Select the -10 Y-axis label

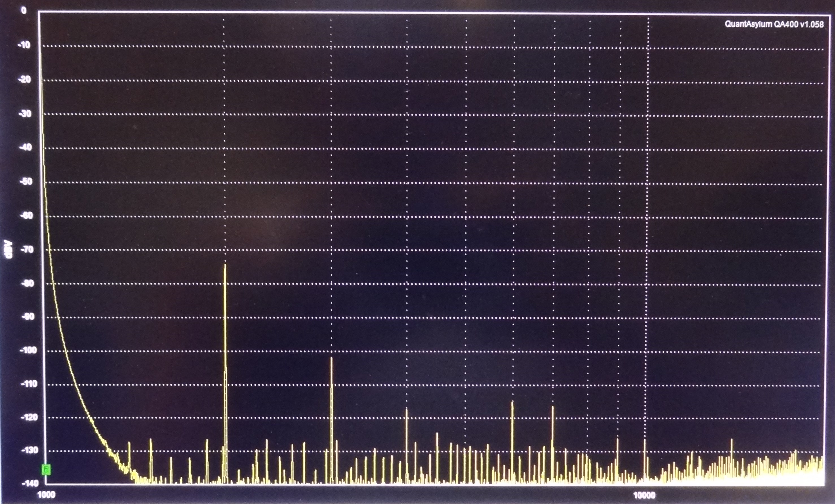24,45
